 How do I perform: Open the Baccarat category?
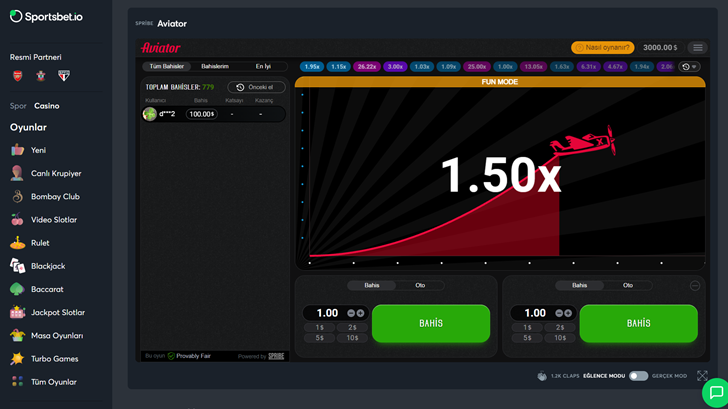[x=37, y=289]
